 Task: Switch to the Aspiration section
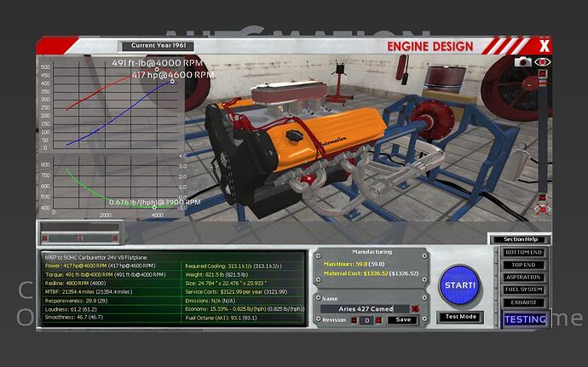524,277
